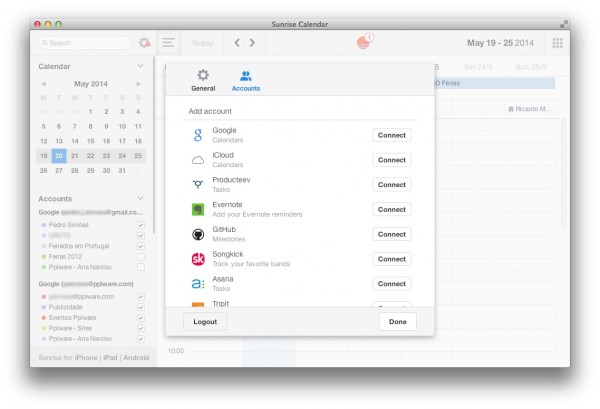Show next month in mini calendar
The image size is (600, 409).
point(138,84)
